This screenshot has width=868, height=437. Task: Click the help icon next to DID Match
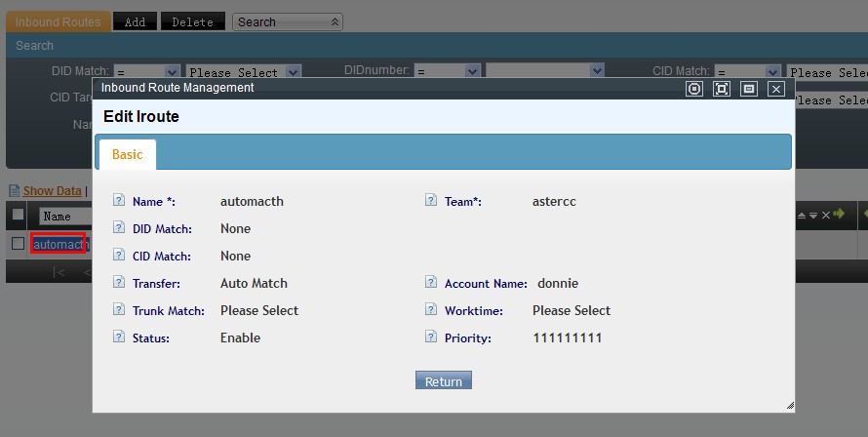(119, 228)
